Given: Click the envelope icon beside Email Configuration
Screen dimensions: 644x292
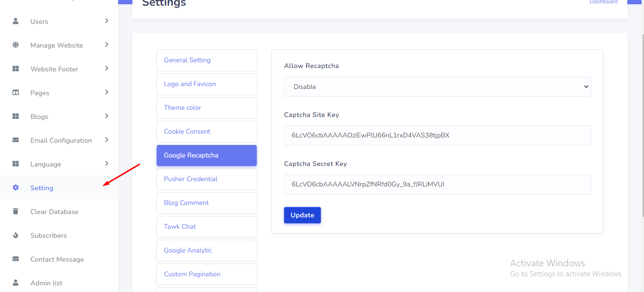Looking at the screenshot, I should tap(16, 140).
